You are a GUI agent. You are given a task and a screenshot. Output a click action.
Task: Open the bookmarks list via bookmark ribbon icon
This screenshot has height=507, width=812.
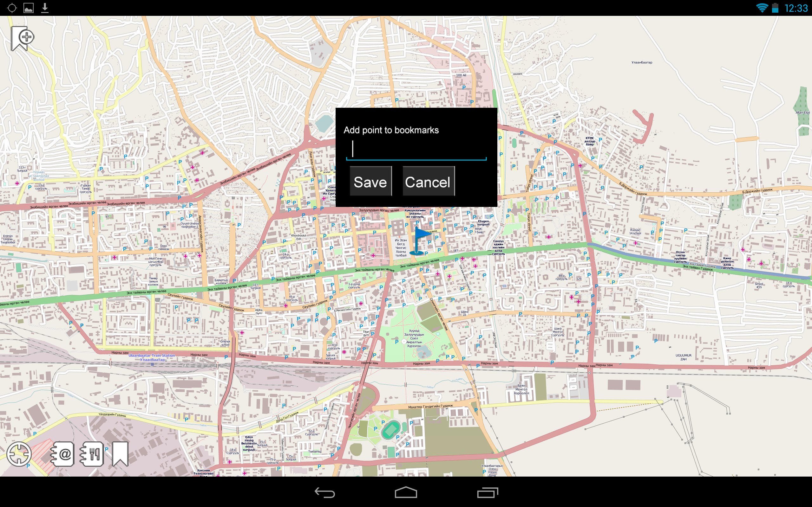point(120,454)
